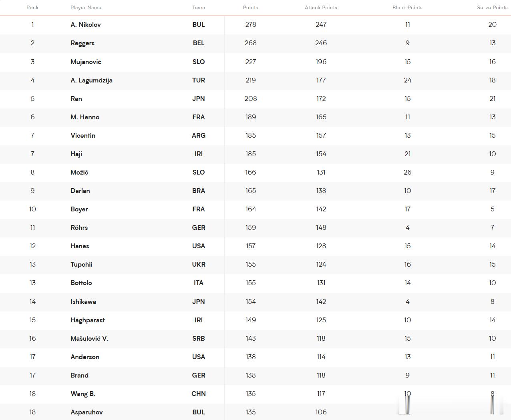Select the Ishikawa player row name
Image resolution: width=511 pixels, height=420 pixels.
tap(83, 301)
